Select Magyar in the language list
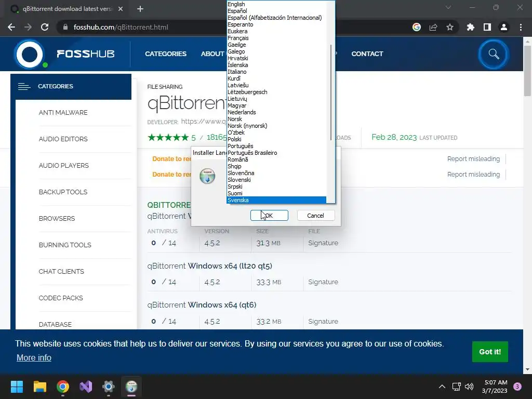532x399 pixels. tap(276, 105)
